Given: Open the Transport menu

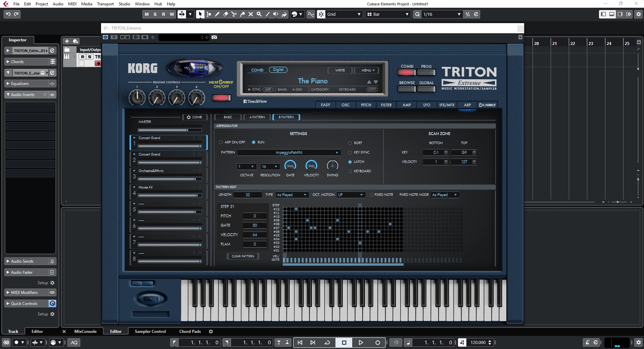Looking at the screenshot, I should 105,4.
